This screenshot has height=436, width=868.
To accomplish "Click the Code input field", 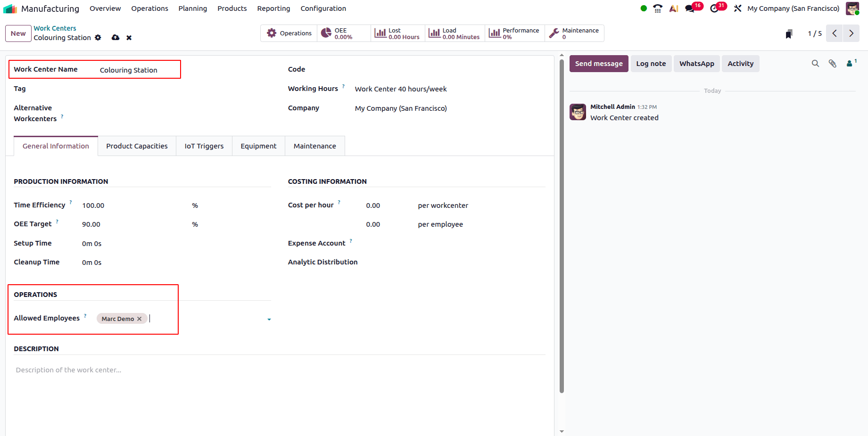I will pyautogui.click(x=450, y=70).
